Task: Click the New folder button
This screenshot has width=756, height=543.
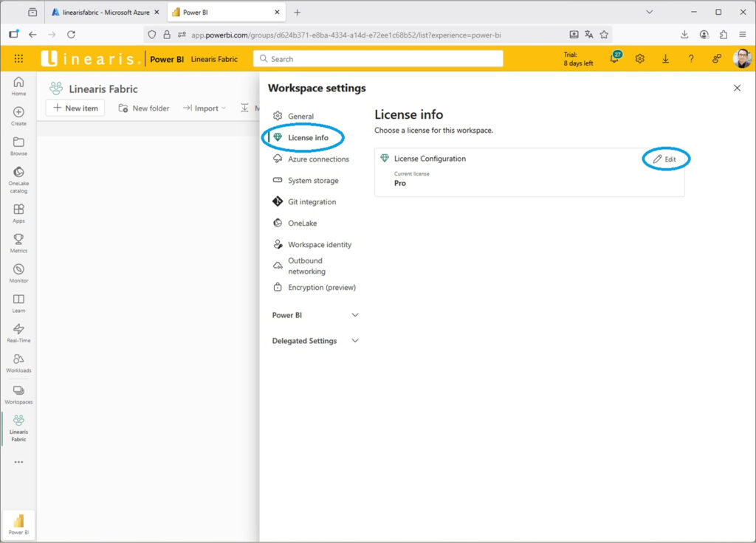Action: (144, 108)
